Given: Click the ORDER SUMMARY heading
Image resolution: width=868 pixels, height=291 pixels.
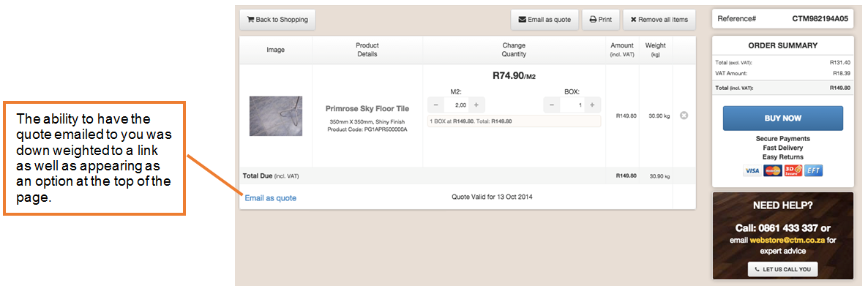Looking at the screenshot, I should [x=783, y=46].
